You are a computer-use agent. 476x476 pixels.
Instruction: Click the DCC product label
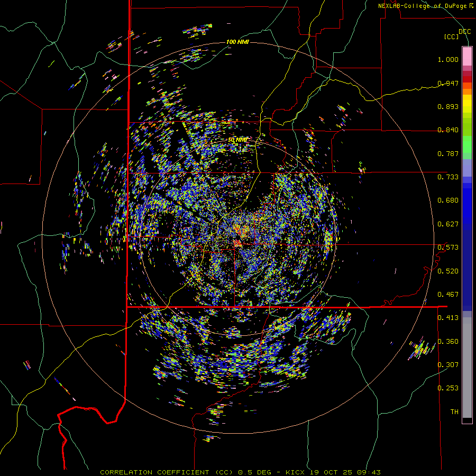coord(465,32)
